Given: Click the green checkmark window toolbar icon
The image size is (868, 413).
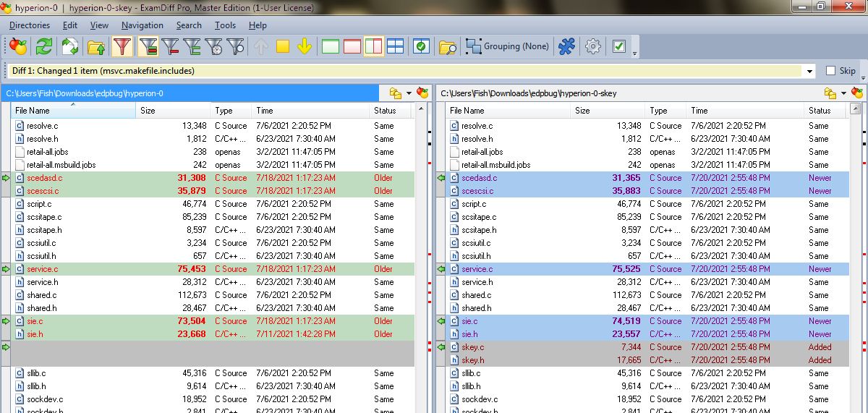Looking at the screenshot, I should tap(421, 47).
